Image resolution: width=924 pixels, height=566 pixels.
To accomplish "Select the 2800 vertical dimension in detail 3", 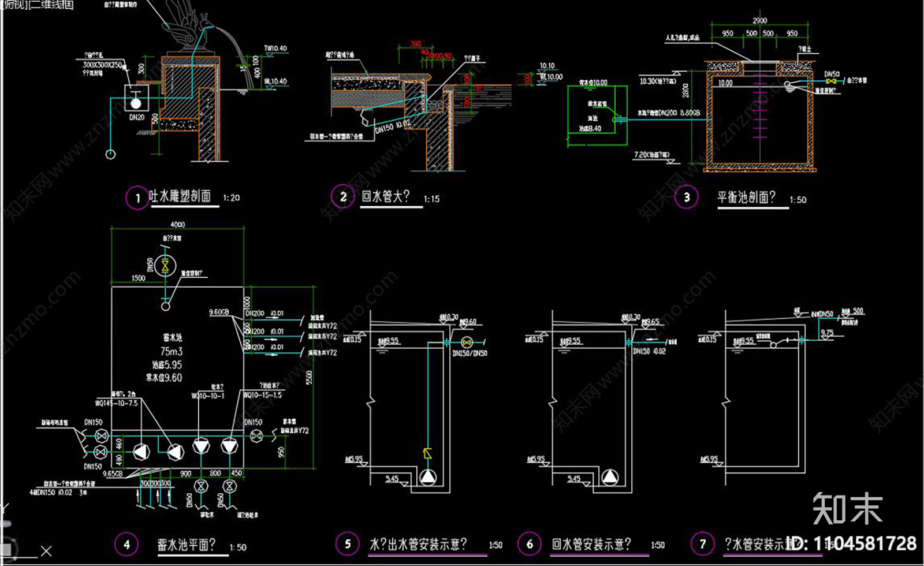I will [685, 90].
